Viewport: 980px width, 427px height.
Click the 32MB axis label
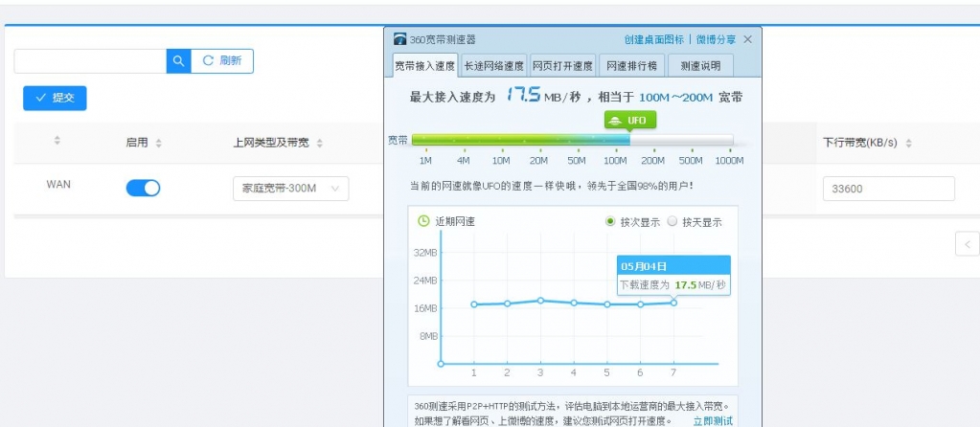[x=425, y=252]
